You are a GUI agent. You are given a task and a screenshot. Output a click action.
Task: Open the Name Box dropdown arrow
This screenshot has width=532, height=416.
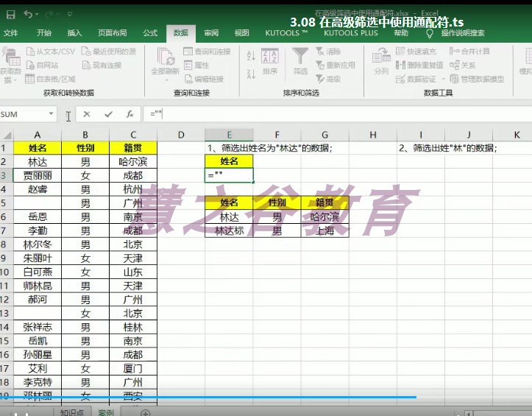(52, 114)
